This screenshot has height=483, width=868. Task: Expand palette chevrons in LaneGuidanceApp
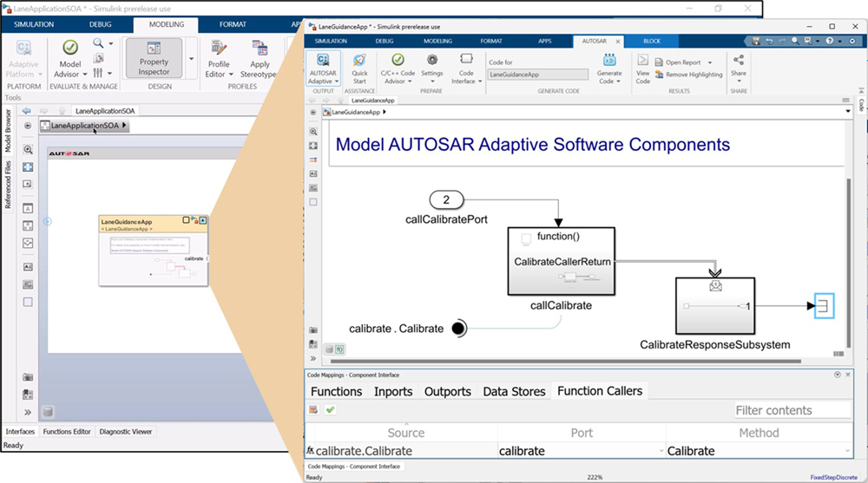pos(313,358)
